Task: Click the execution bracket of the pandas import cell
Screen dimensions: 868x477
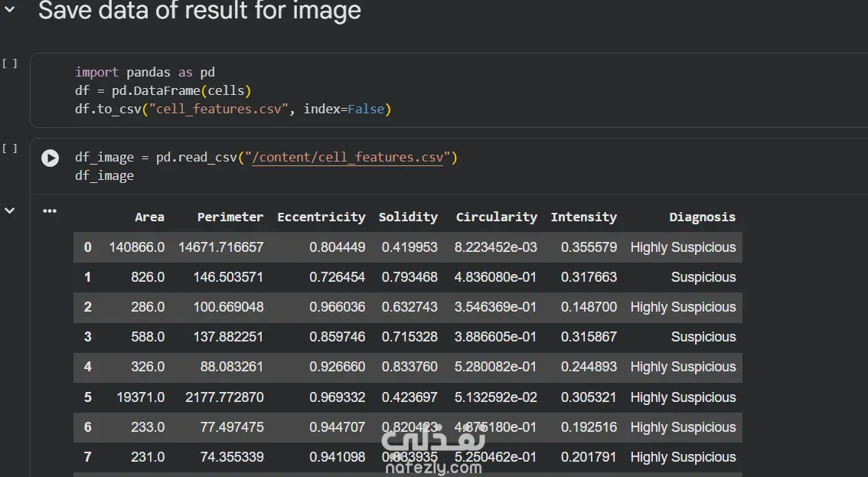Action: tap(10, 64)
